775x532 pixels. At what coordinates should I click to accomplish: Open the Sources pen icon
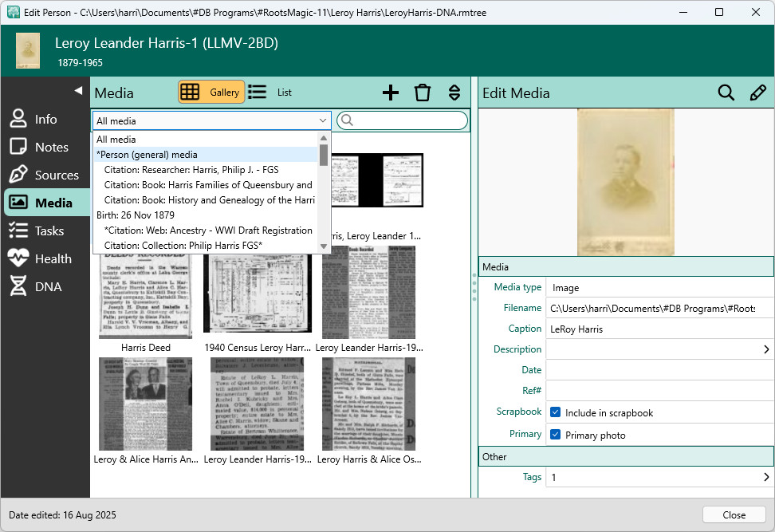tap(18, 175)
